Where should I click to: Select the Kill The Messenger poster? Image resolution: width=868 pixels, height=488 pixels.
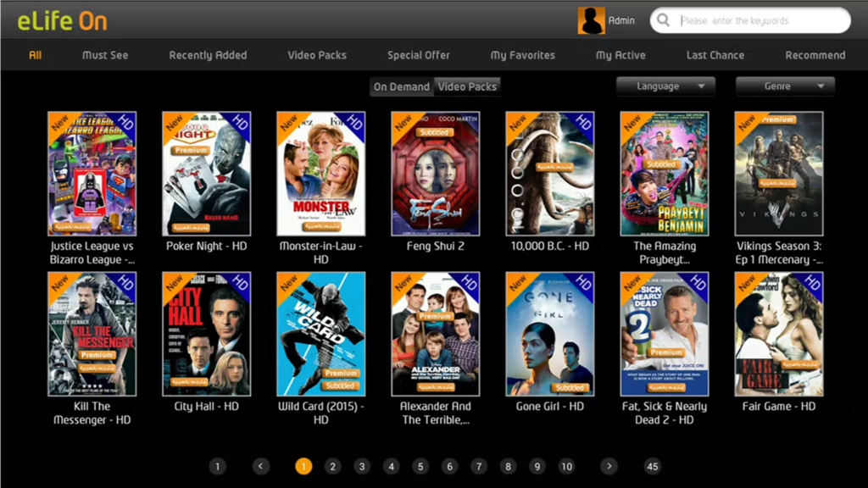pyautogui.click(x=92, y=334)
